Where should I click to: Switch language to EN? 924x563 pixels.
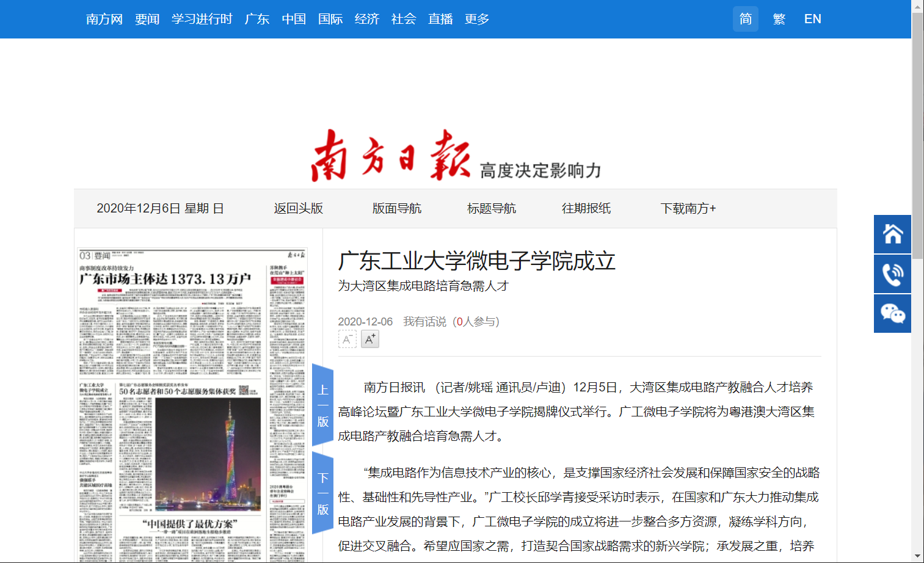812,19
